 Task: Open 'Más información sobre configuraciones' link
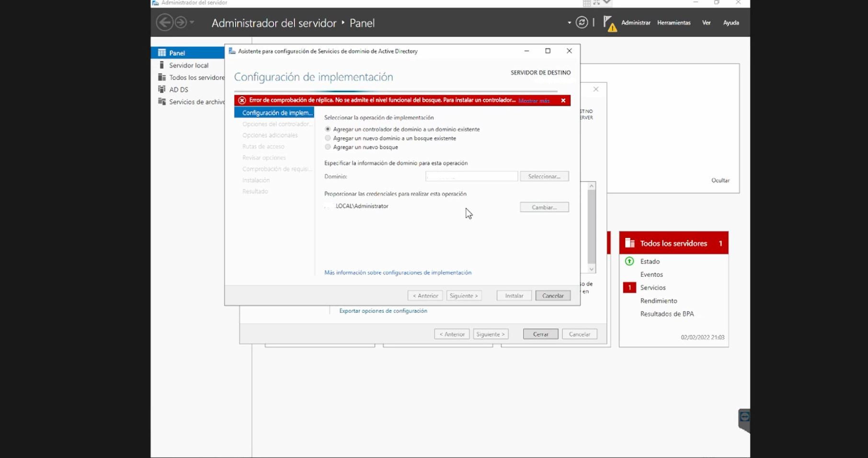coord(398,273)
